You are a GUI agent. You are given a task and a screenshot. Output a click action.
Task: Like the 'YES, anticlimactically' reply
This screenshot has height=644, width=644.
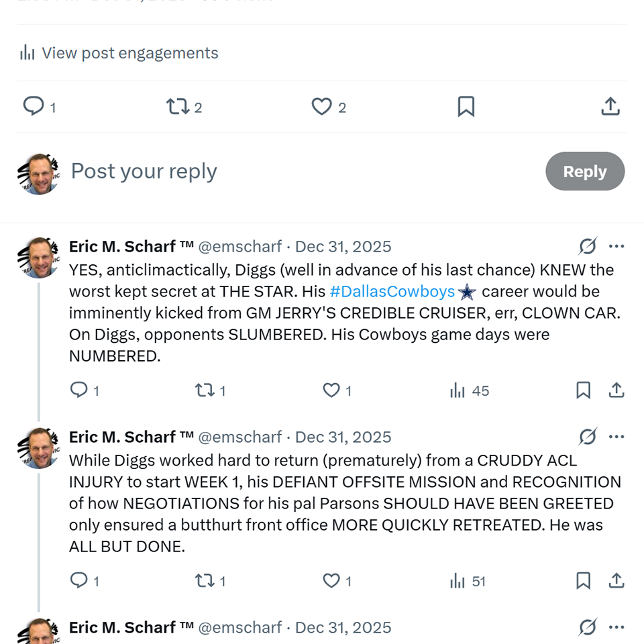[332, 390]
